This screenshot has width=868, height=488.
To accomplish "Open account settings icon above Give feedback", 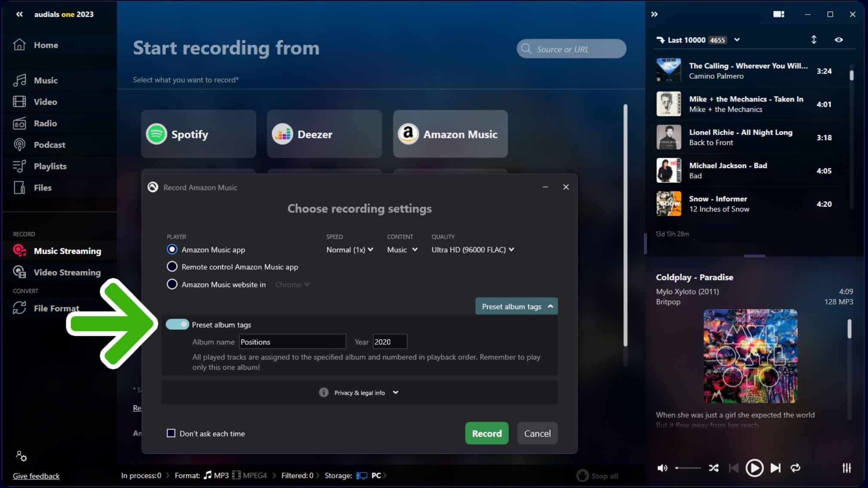I will pyautogui.click(x=21, y=456).
